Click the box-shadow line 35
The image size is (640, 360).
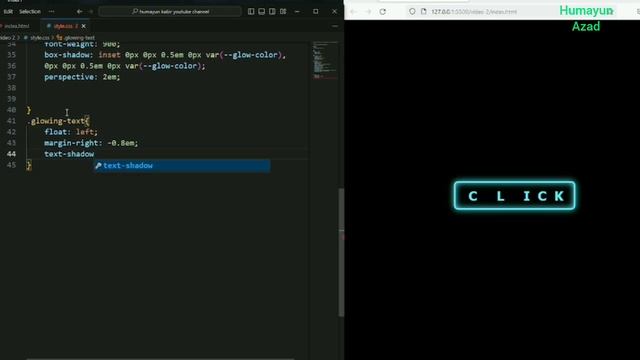[x=165, y=55]
